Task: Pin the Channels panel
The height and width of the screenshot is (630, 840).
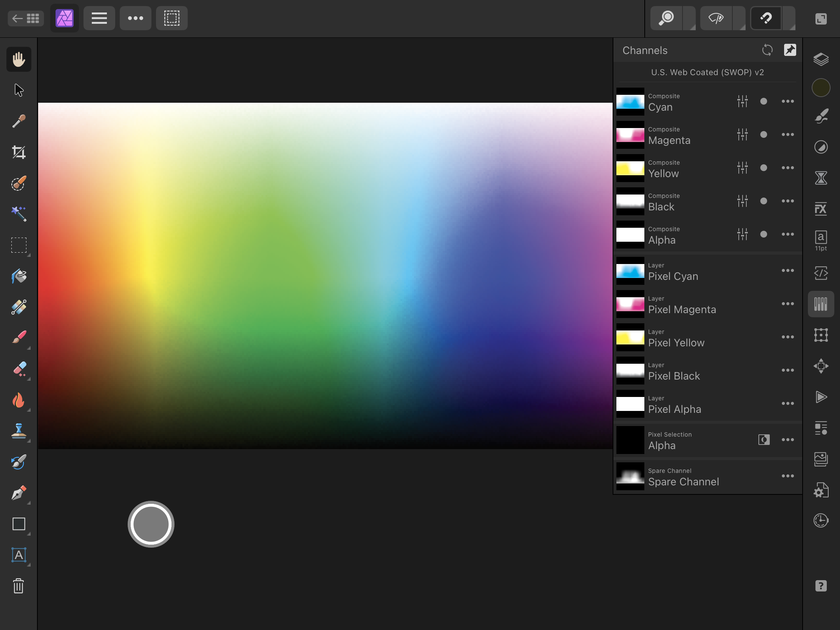Action: click(x=790, y=50)
